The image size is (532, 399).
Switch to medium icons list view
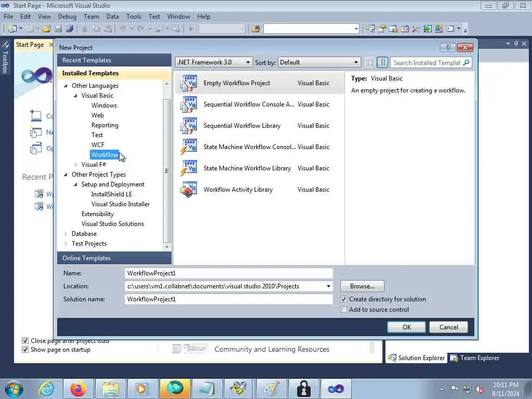382,62
